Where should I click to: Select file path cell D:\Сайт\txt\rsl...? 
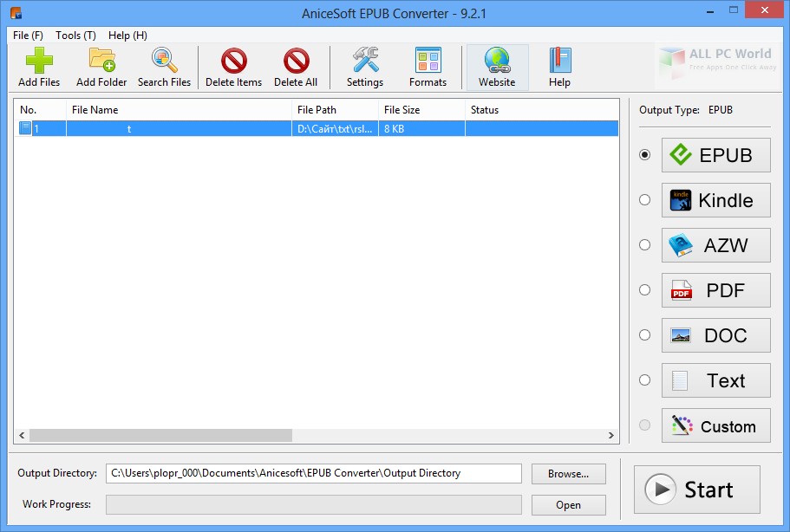(x=335, y=129)
